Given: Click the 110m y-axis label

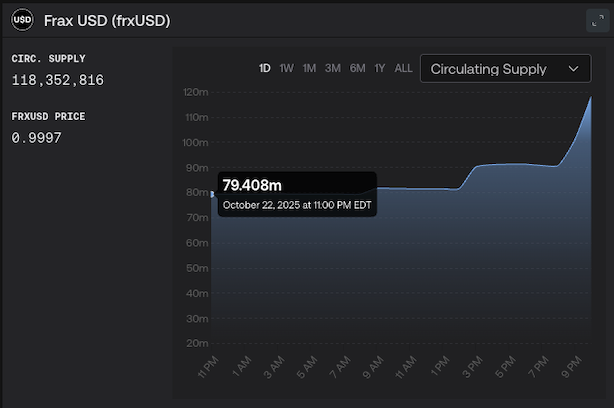Looking at the screenshot, I should click(x=197, y=117).
